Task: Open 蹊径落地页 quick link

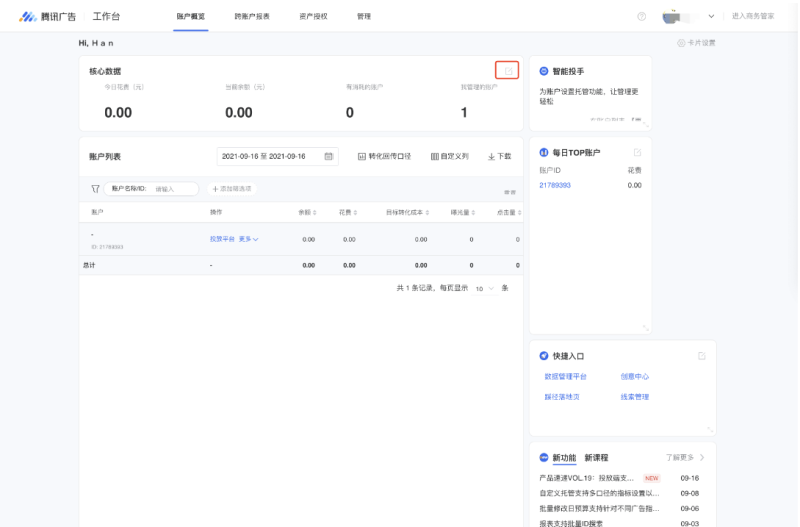Action: pos(562,396)
